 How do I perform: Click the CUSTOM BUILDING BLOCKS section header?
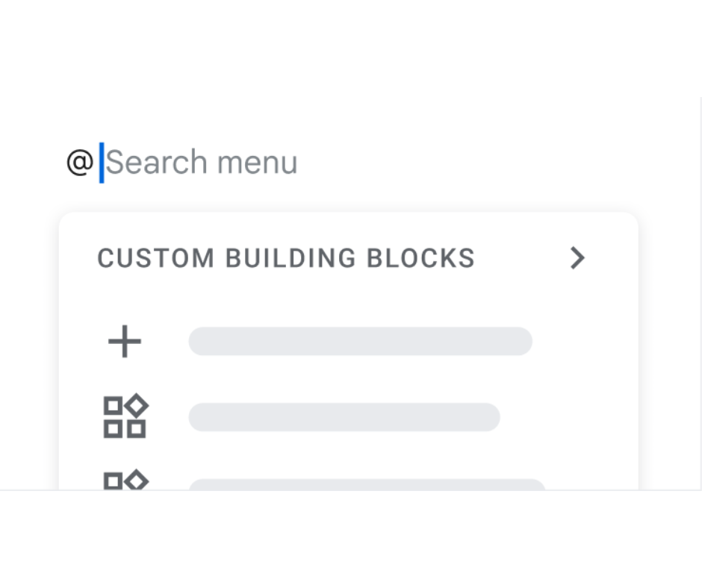[286, 258]
